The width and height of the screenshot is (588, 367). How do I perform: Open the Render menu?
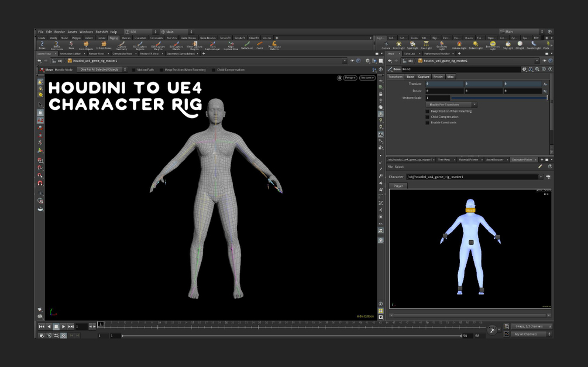[60, 32]
